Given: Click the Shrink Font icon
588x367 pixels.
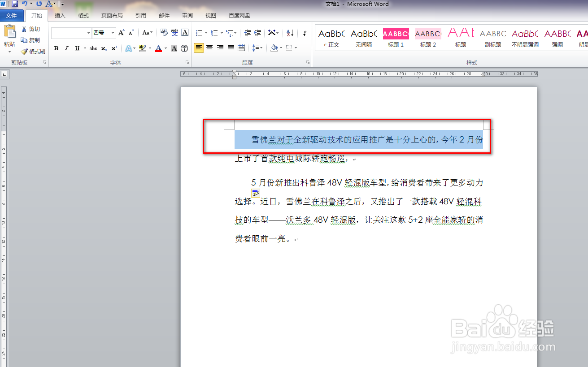Looking at the screenshot, I should click(131, 33).
